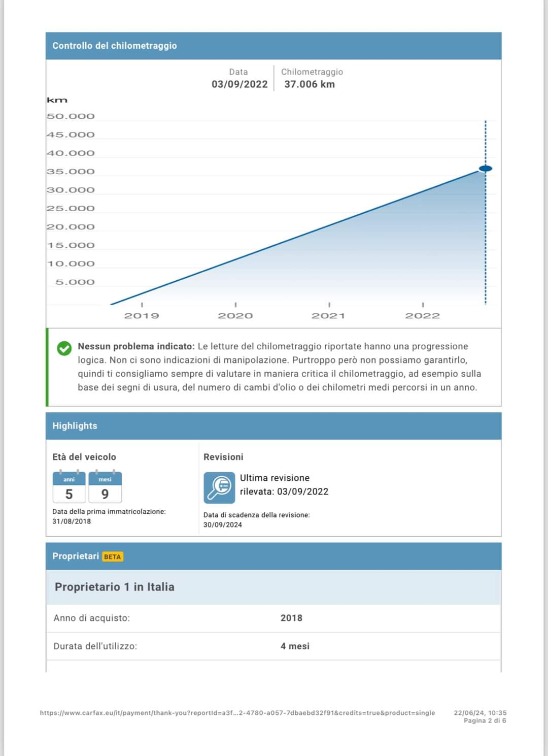Expand the 'Proprietario 1 in Italia' row
The height and width of the screenshot is (756, 548).
[115, 587]
